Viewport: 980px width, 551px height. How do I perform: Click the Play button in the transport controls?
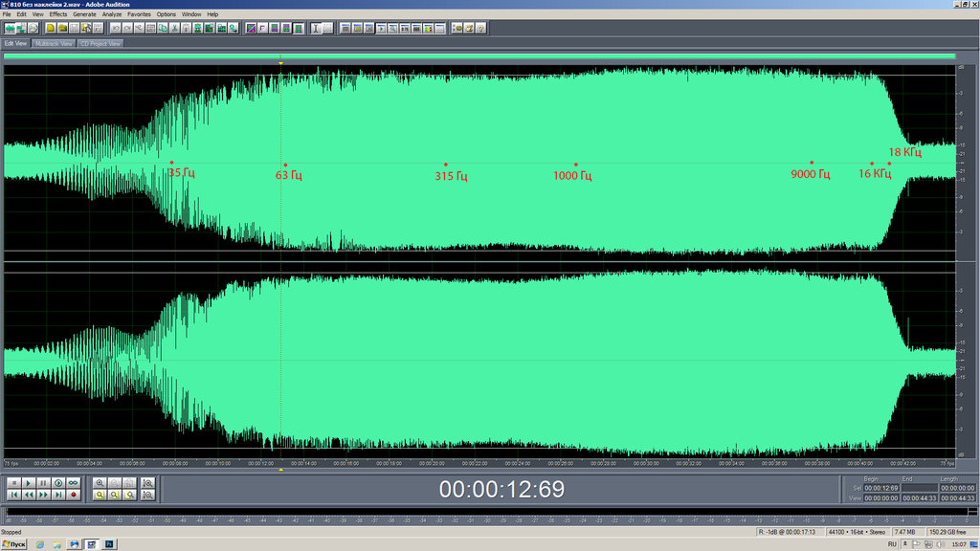(29, 483)
